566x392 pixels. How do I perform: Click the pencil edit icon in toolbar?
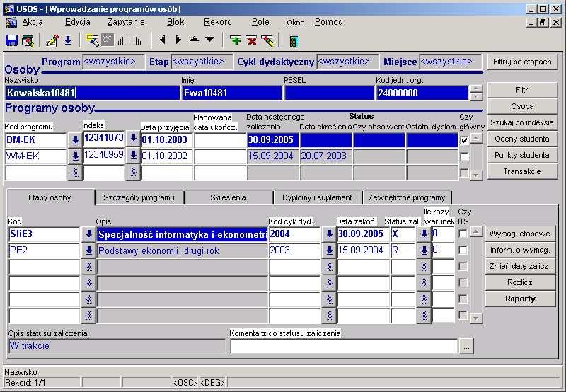[52, 40]
